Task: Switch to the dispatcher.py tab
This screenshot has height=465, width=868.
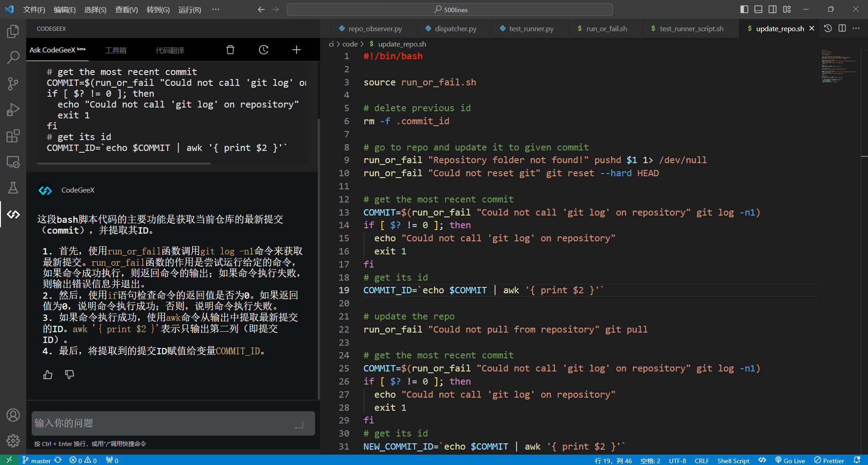Action: 455,28
